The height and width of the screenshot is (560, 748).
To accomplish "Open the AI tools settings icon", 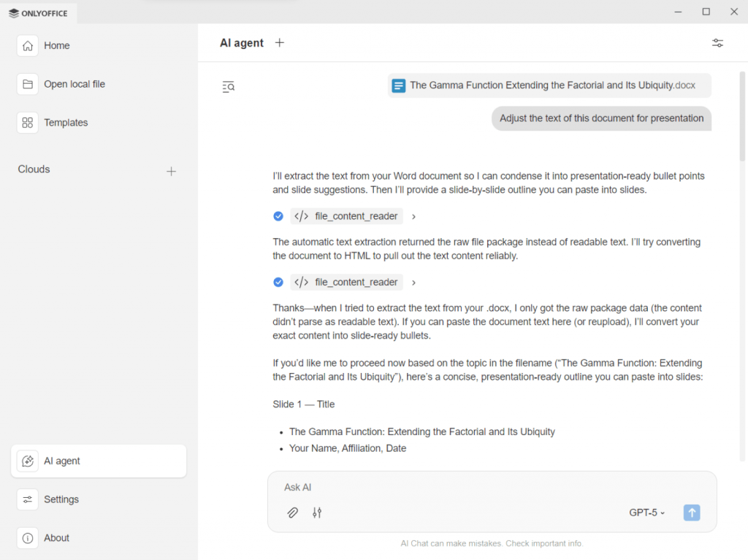I will pyautogui.click(x=317, y=513).
